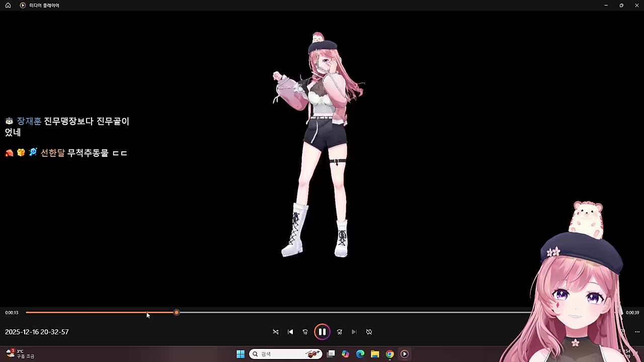Skip forward 30 seconds
644x362 pixels.
340,332
